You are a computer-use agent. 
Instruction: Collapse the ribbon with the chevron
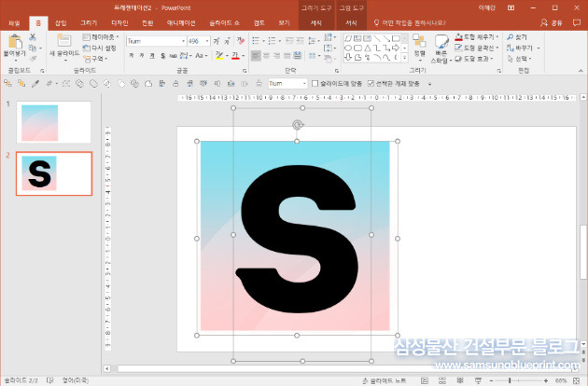pos(581,71)
